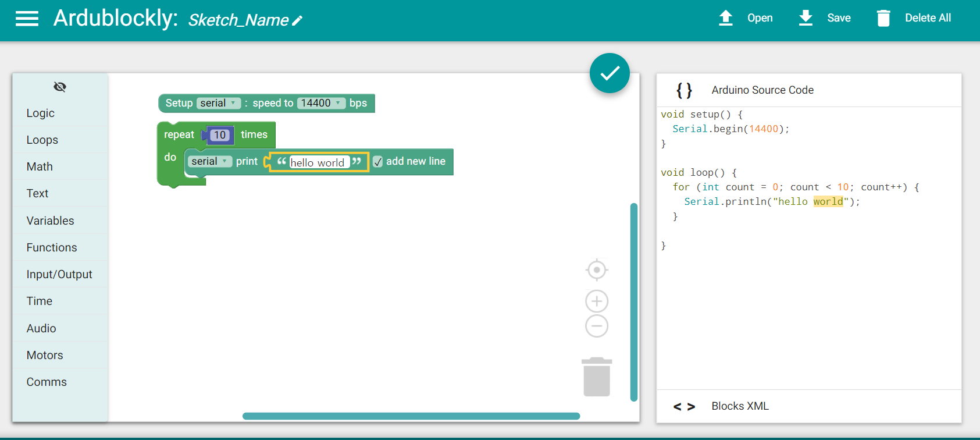980x440 pixels.
Task: Open the hamburger navigation menu
Action: pyautogui.click(x=27, y=19)
